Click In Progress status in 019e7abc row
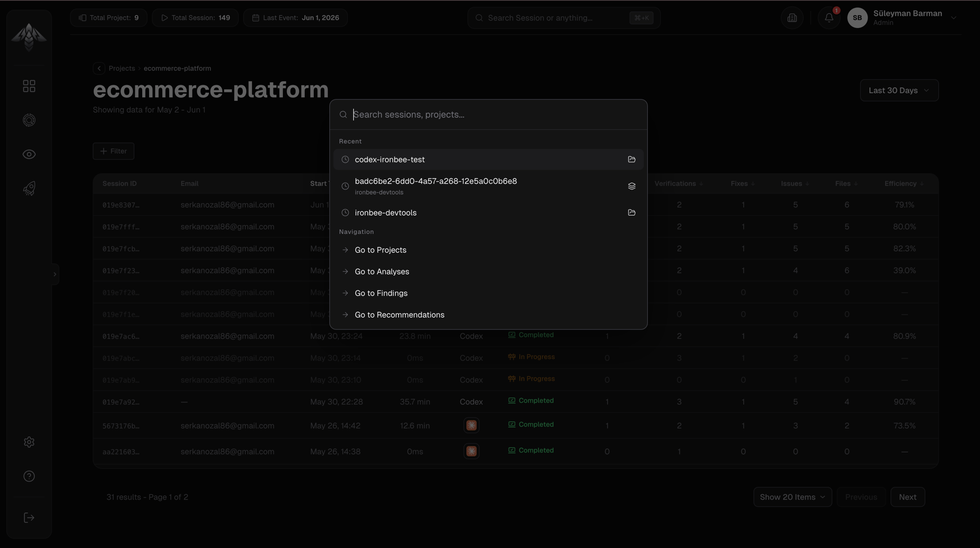980x548 pixels. 531,357
